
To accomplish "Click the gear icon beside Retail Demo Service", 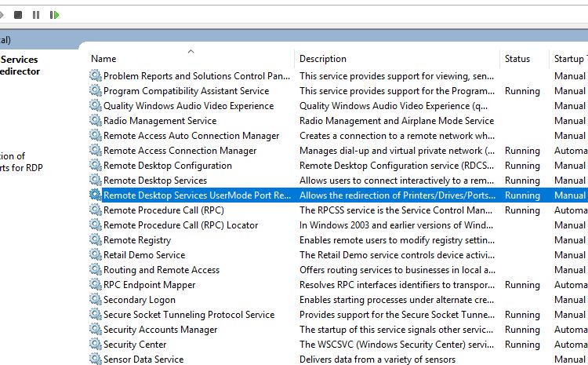I will (x=96, y=255).
